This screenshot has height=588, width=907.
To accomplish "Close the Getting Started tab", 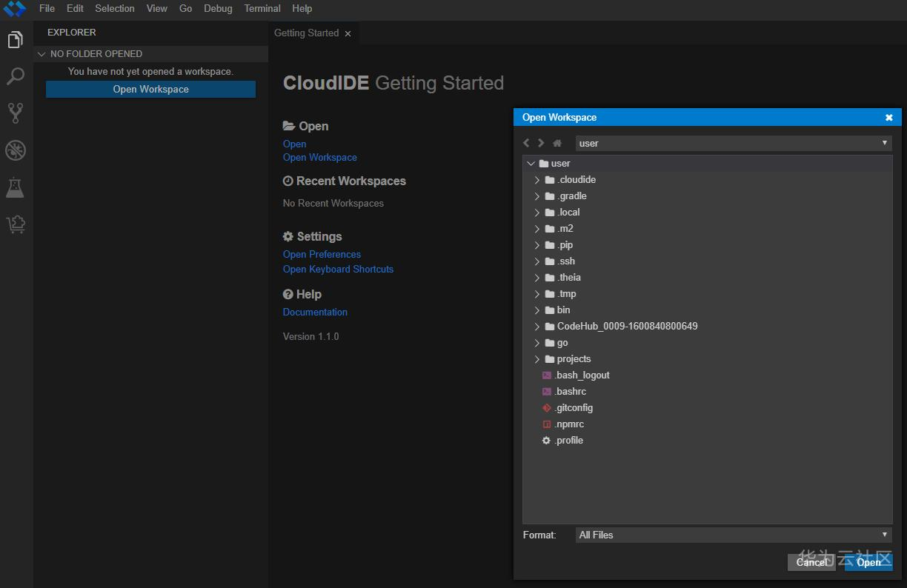I will (x=348, y=33).
